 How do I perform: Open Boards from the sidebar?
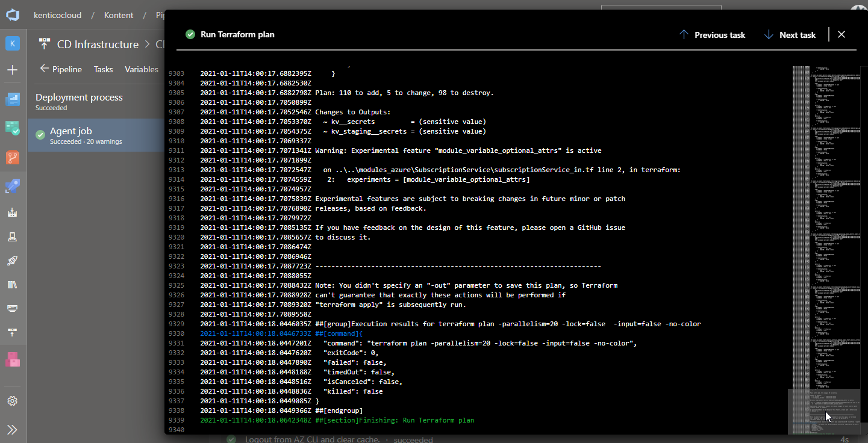(13, 128)
